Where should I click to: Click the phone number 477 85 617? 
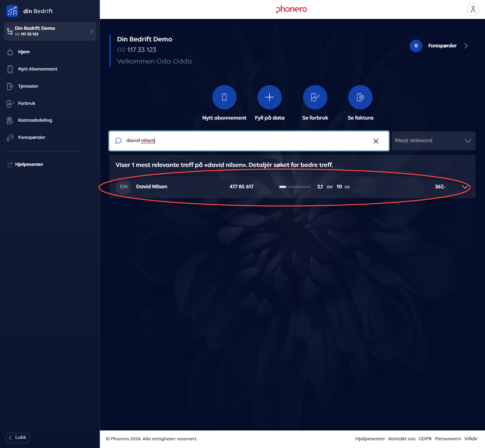coord(241,186)
